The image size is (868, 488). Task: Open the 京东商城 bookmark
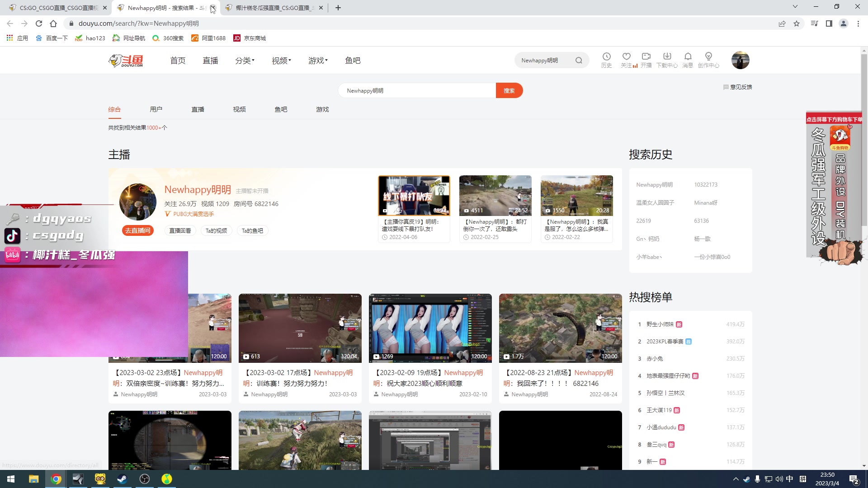pos(250,38)
